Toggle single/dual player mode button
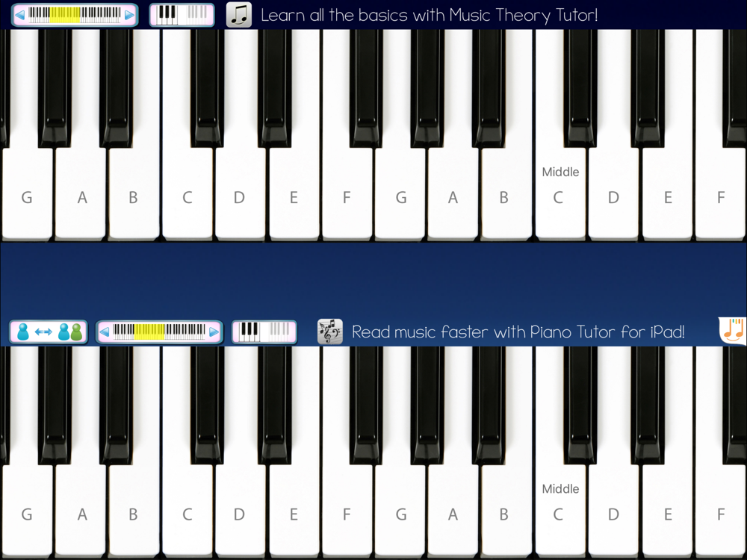The width and height of the screenshot is (747, 560). point(48,332)
